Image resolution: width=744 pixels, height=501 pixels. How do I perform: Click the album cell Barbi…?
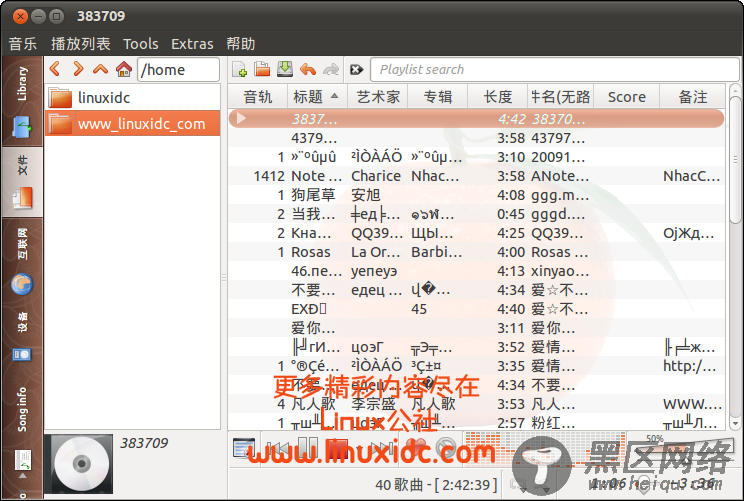click(x=437, y=252)
